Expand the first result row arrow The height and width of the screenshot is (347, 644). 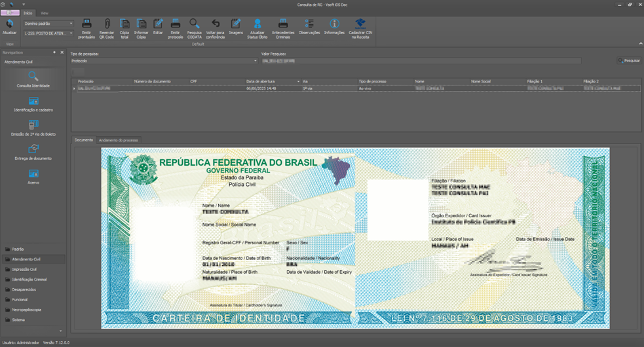74,88
